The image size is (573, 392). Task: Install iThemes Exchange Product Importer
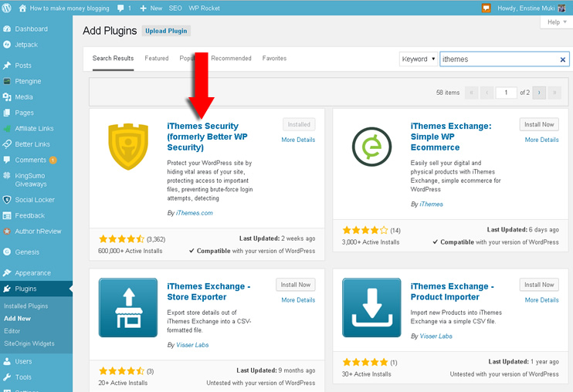coord(539,285)
